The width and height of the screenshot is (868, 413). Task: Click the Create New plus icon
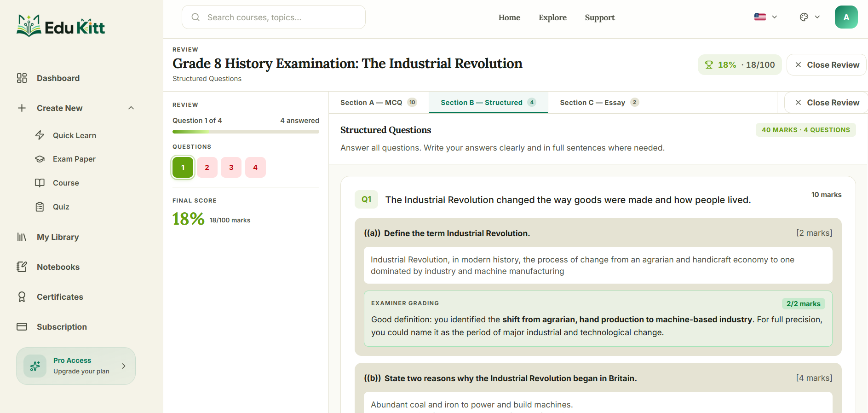click(22, 108)
